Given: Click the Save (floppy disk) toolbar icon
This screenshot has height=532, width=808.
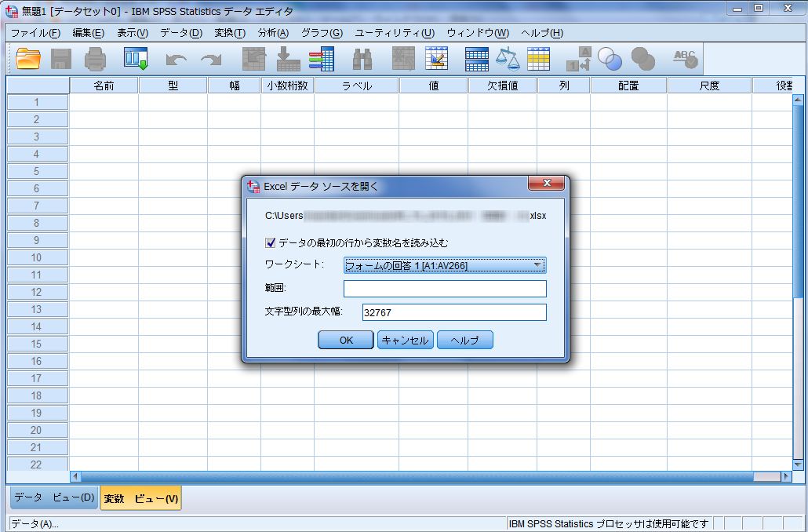Looking at the screenshot, I should pos(61,59).
